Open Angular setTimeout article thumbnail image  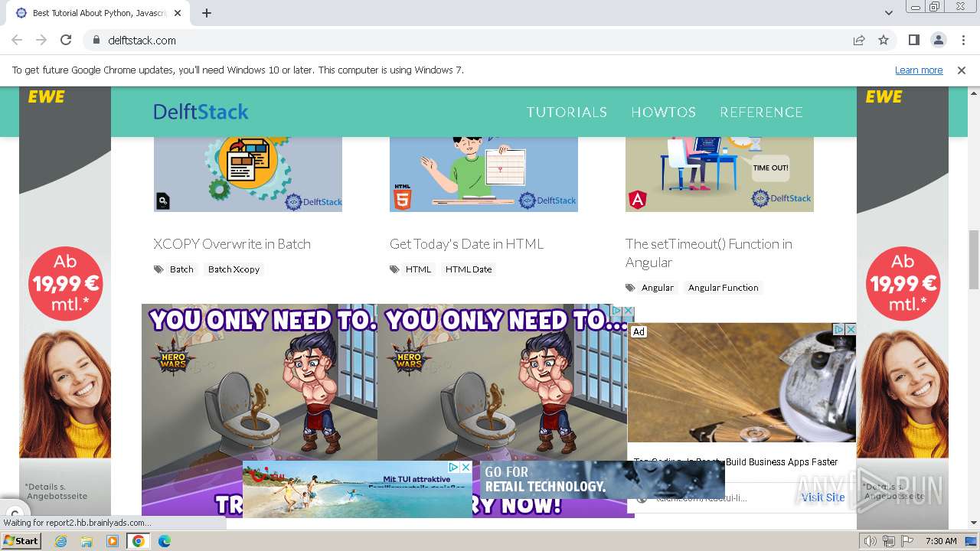(720, 174)
